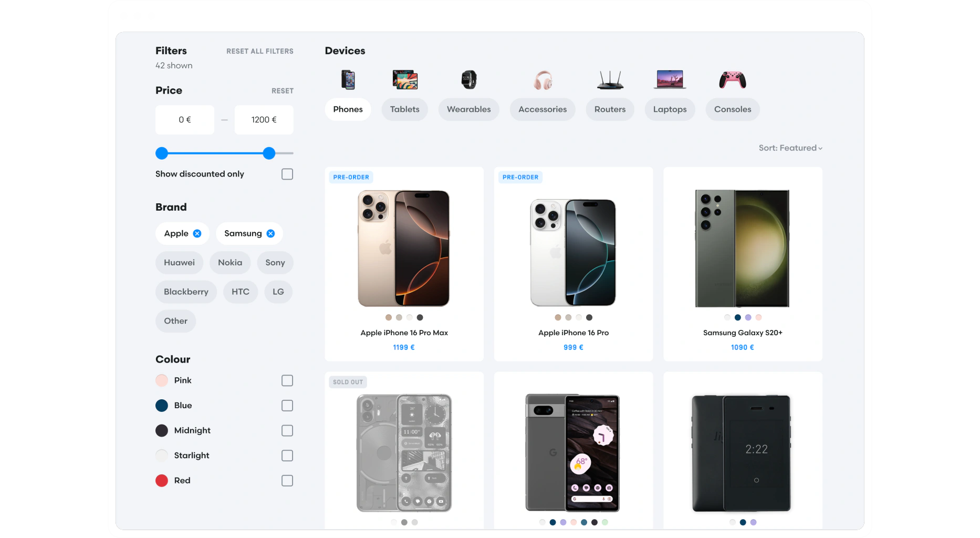This screenshot has height=538, width=980.
Task: Check the Starlight colour filter
Action: point(287,456)
